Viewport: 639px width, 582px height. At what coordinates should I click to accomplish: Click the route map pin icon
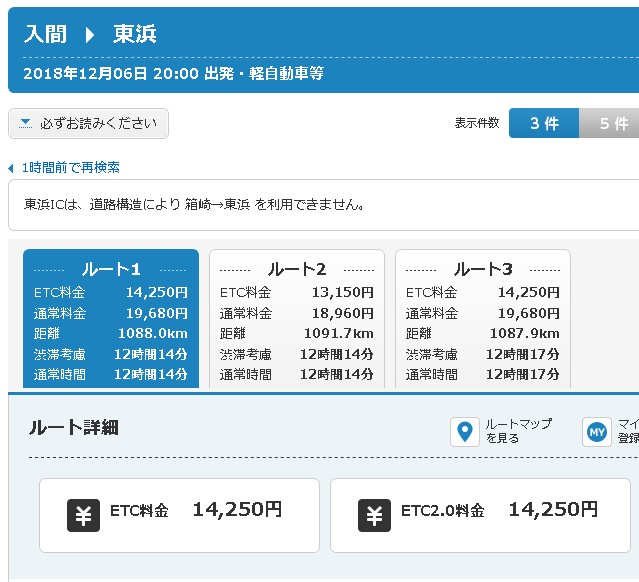click(463, 431)
